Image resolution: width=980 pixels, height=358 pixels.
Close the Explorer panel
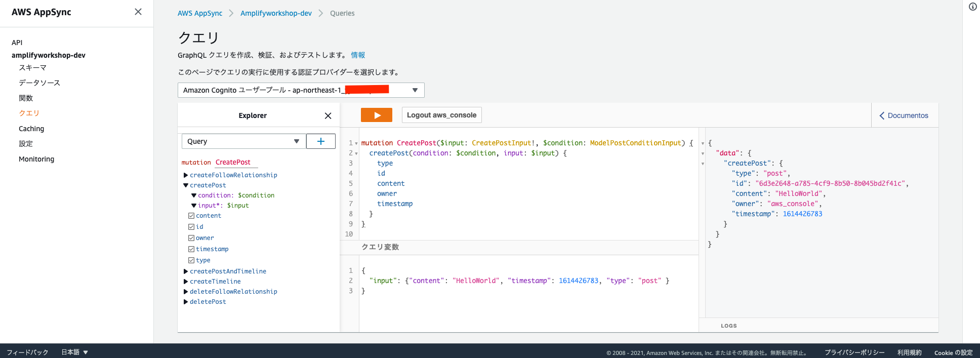point(328,116)
